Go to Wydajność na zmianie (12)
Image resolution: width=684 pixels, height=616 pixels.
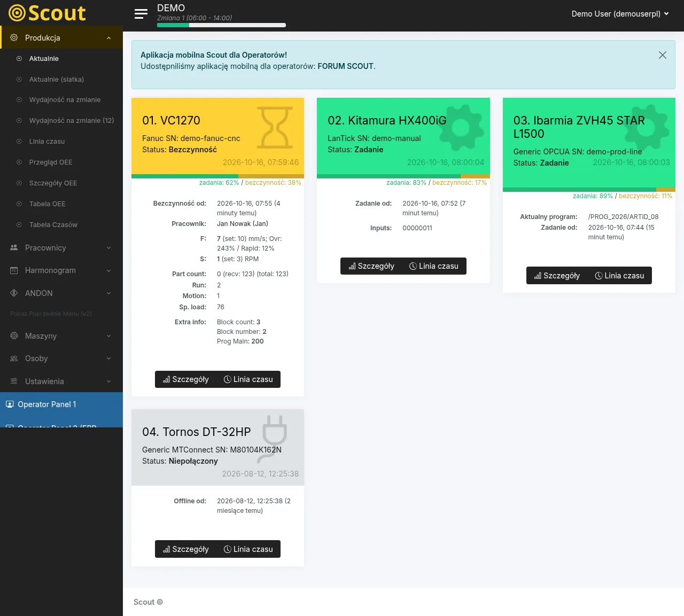coord(72,121)
